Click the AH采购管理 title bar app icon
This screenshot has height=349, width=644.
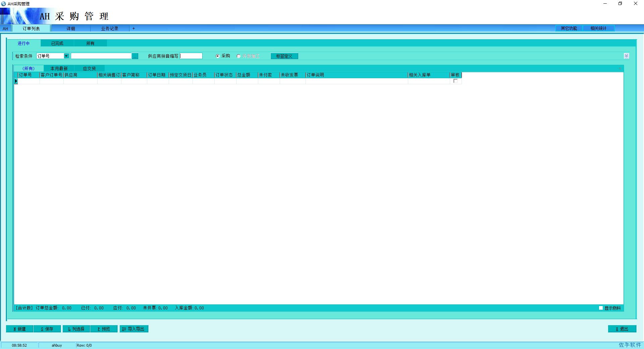[3, 4]
